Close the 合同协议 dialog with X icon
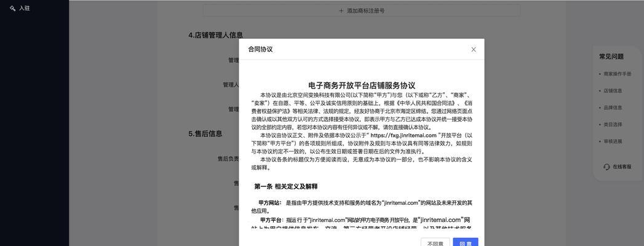 click(473, 49)
